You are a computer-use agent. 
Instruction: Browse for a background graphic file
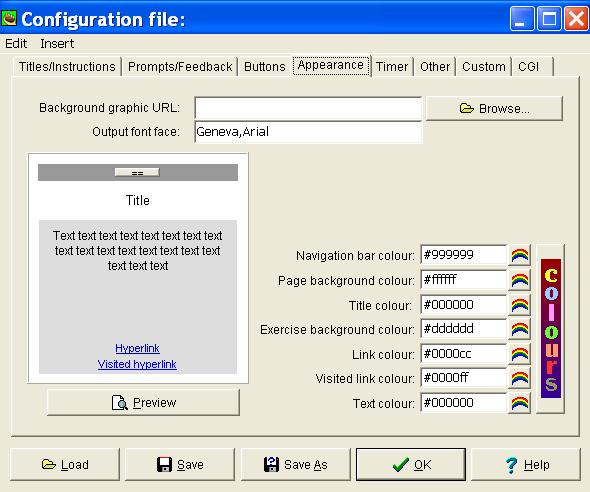coord(494,109)
